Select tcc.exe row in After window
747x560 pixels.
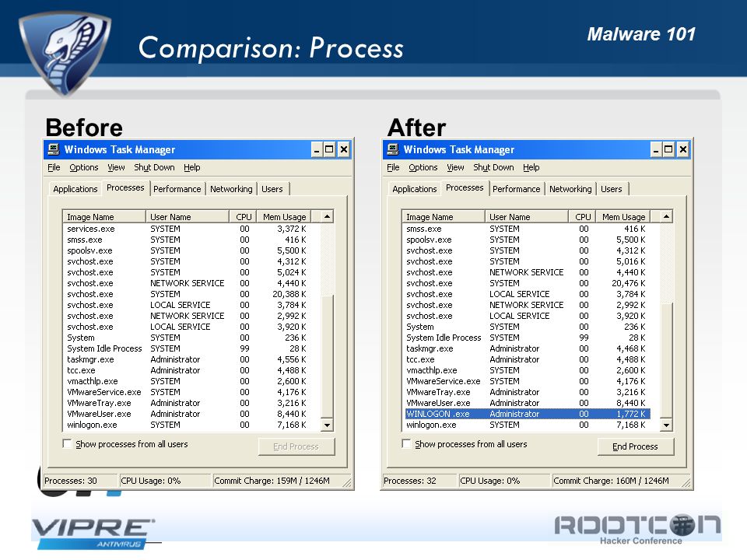click(528, 359)
